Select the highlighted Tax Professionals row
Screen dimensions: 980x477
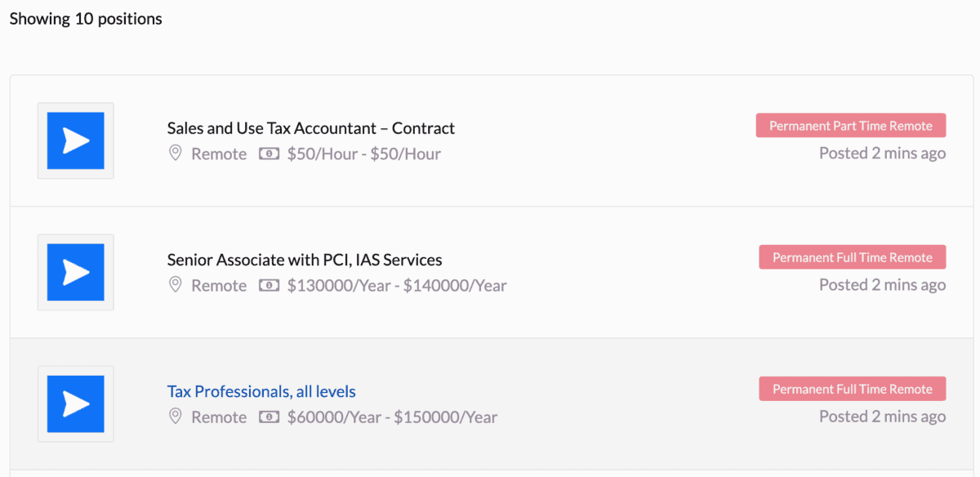click(490, 403)
